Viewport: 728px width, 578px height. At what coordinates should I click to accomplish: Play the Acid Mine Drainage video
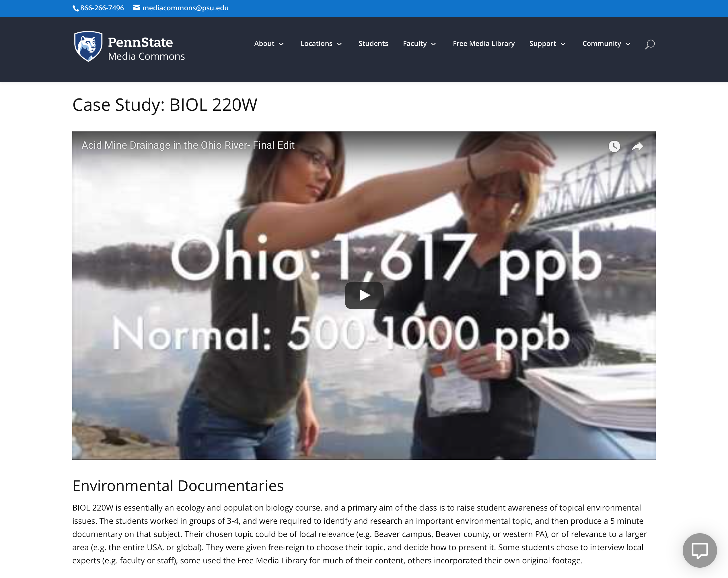364,295
